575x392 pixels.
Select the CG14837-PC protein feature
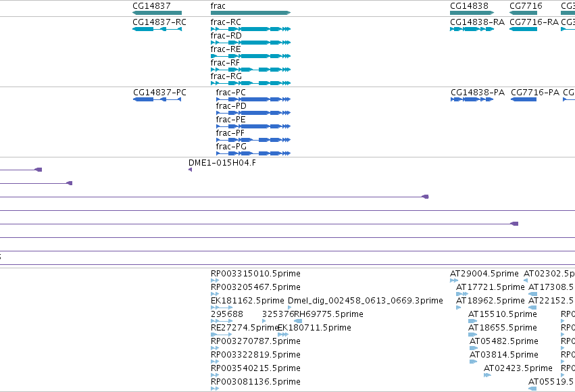click(x=157, y=99)
